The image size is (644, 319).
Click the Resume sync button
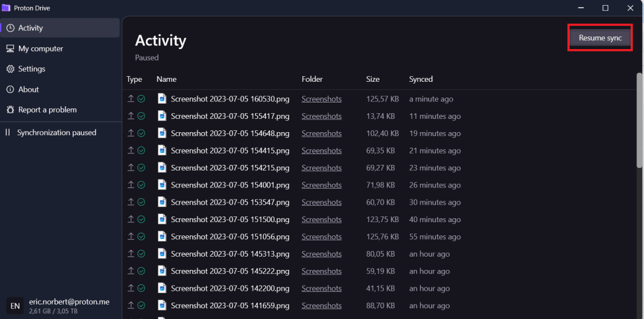coord(600,38)
